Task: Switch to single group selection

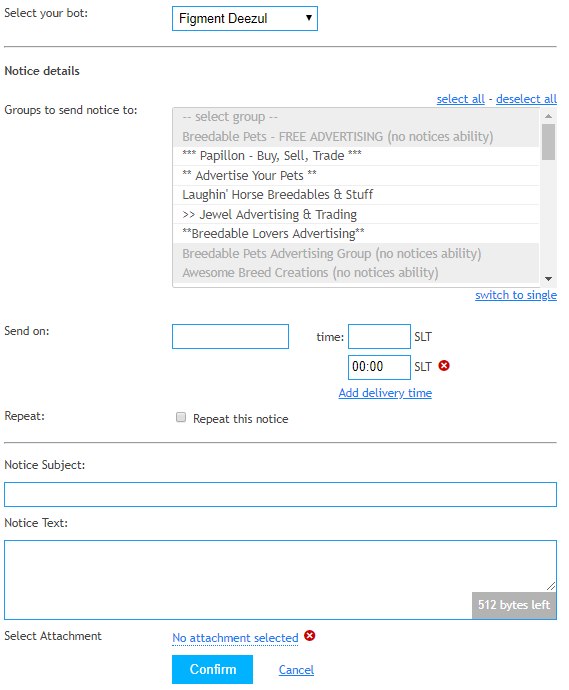Action: [x=516, y=295]
